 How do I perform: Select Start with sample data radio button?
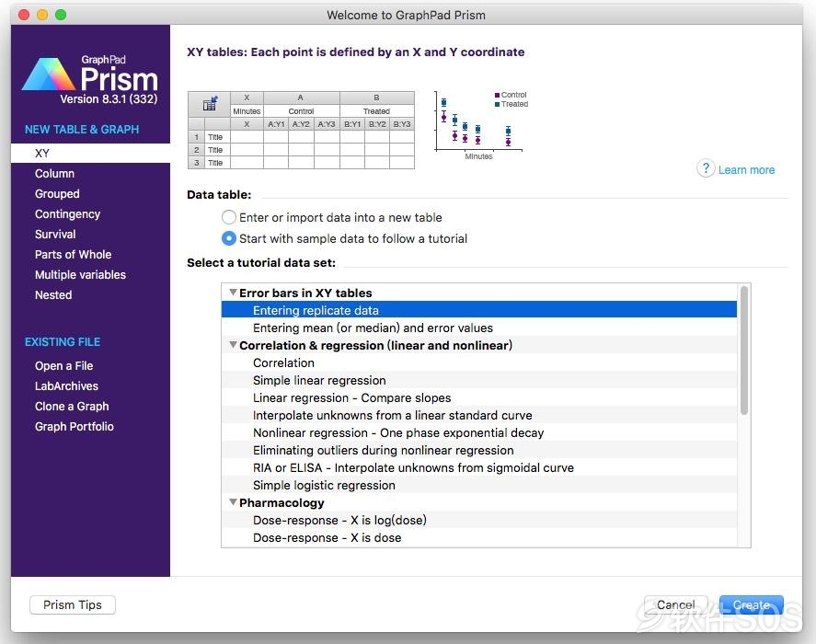(x=228, y=238)
